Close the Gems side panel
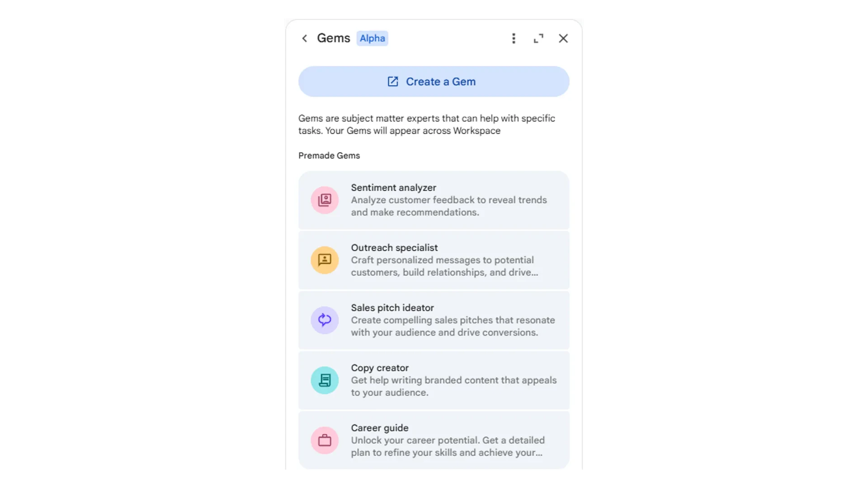This screenshot has width=868, height=488. click(563, 38)
